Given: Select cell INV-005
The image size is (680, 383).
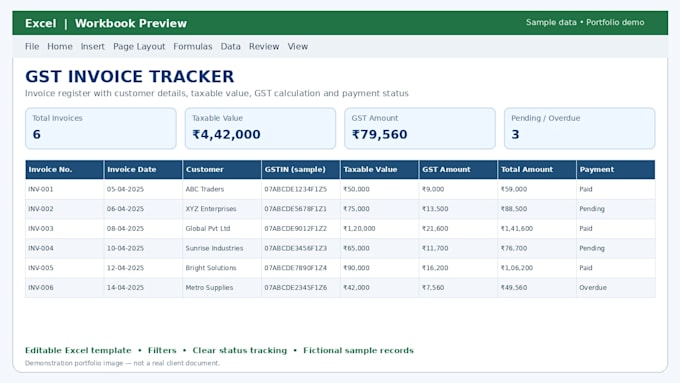Looking at the screenshot, I should [65, 268].
